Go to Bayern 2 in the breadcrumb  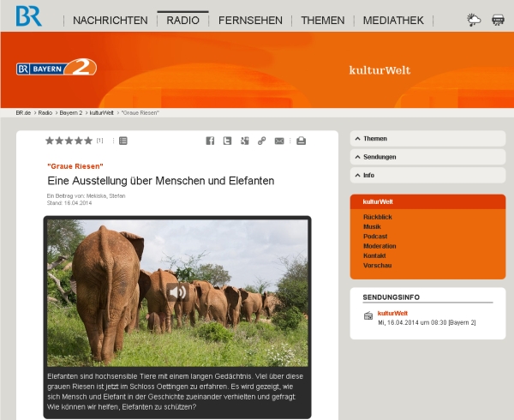point(71,113)
